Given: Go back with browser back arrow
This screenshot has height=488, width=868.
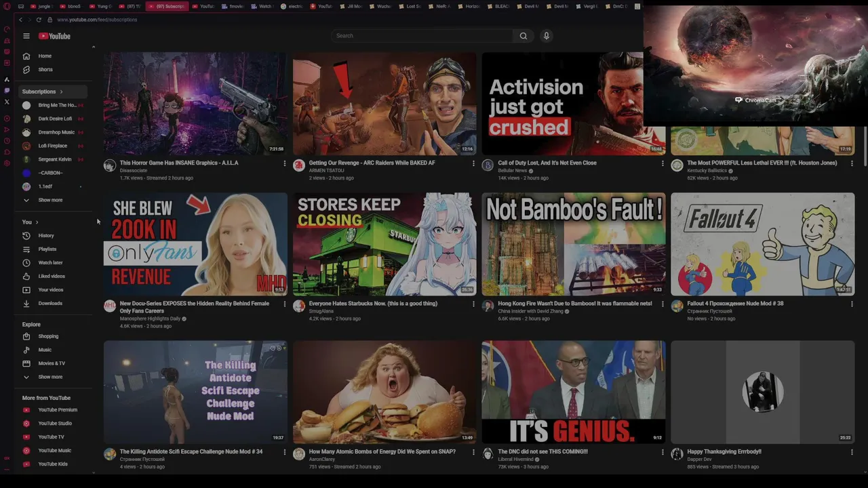Looking at the screenshot, I should tap(20, 20).
